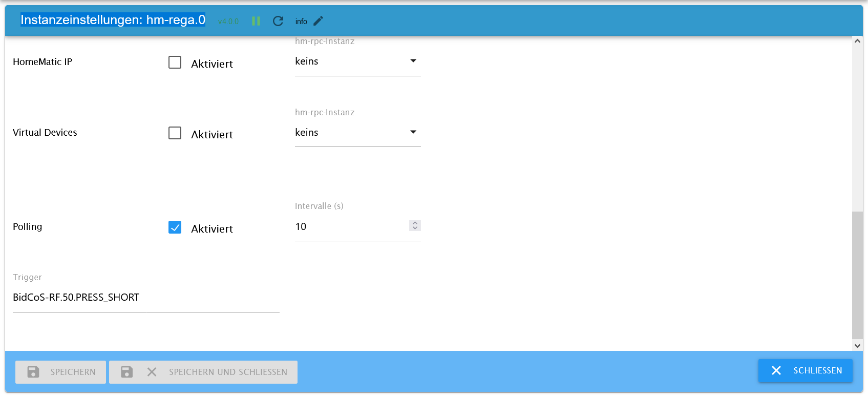Open Virtual Devices hm-rpc-Instanz dropdown
This screenshot has height=397, width=868.
[357, 132]
